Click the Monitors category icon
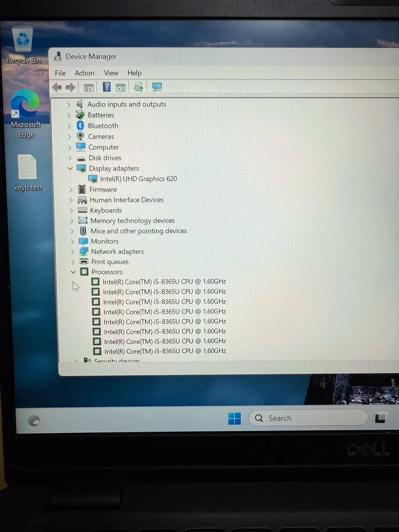The height and width of the screenshot is (532, 399). (83, 241)
